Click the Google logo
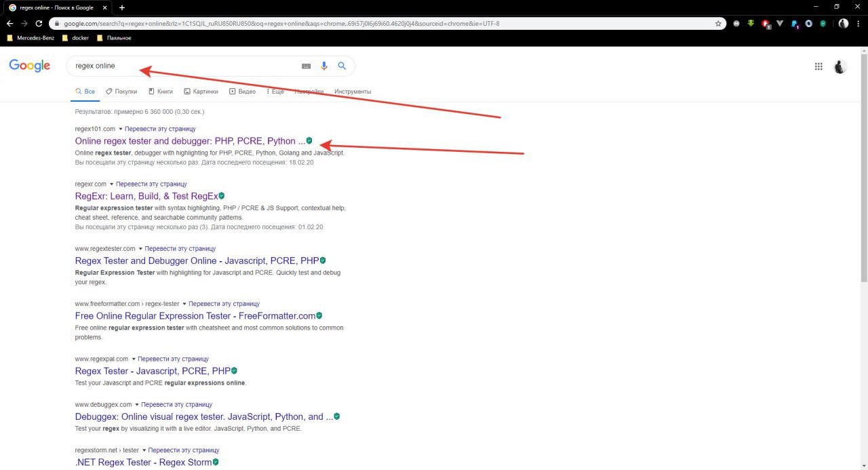The height and width of the screenshot is (470, 868). (x=30, y=66)
